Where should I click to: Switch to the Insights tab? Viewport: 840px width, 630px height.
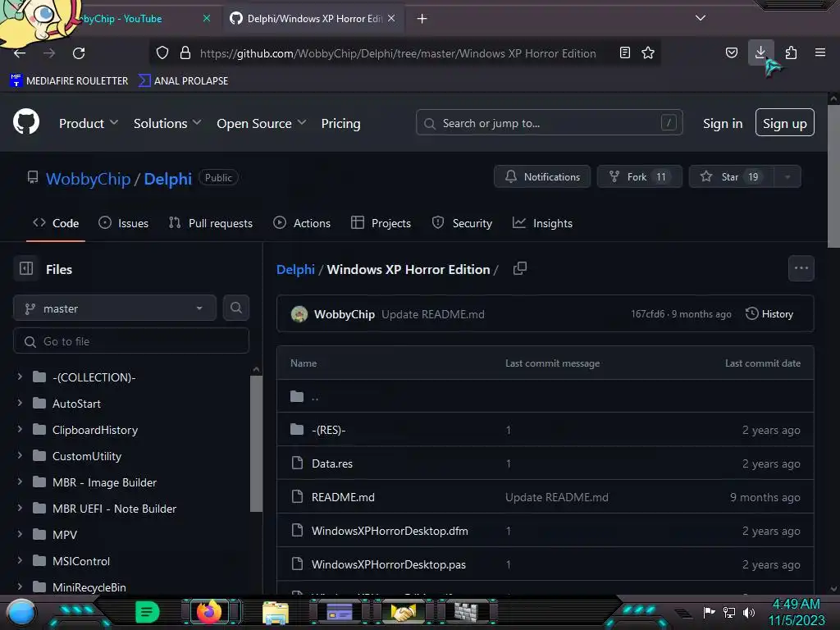pyautogui.click(x=542, y=223)
